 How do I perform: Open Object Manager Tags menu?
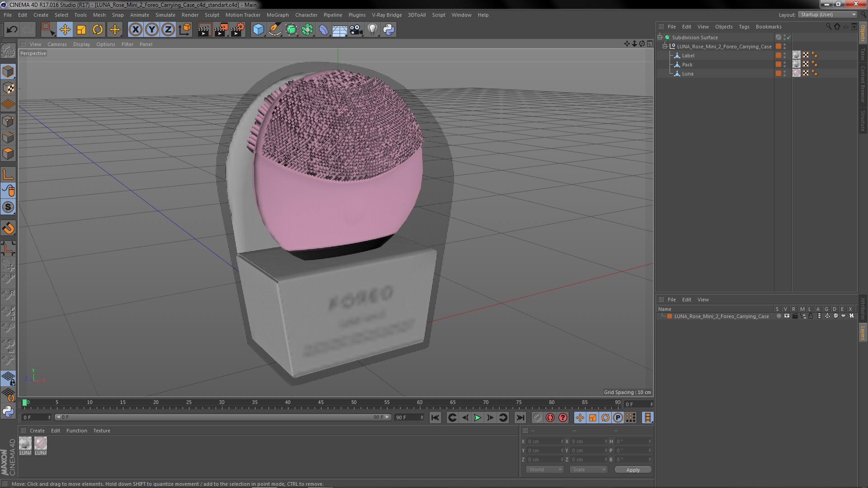[744, 27]
